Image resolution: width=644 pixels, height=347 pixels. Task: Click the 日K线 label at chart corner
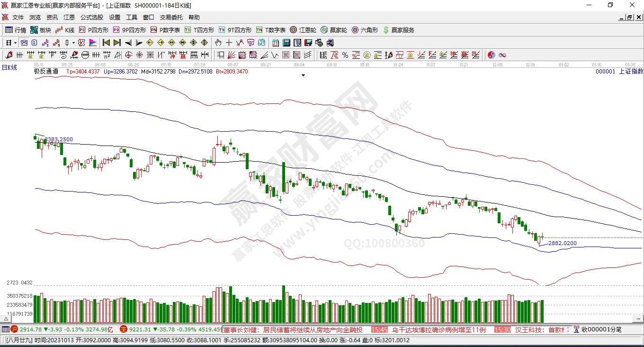[9, 68]
